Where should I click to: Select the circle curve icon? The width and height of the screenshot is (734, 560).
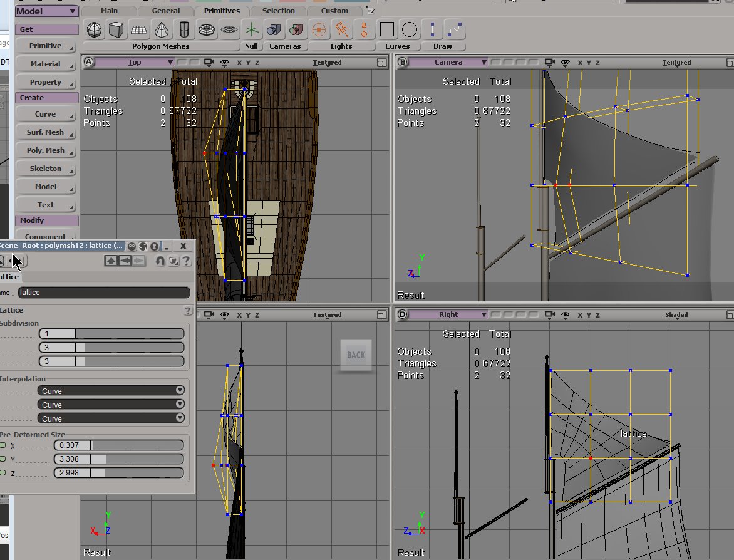410,29
